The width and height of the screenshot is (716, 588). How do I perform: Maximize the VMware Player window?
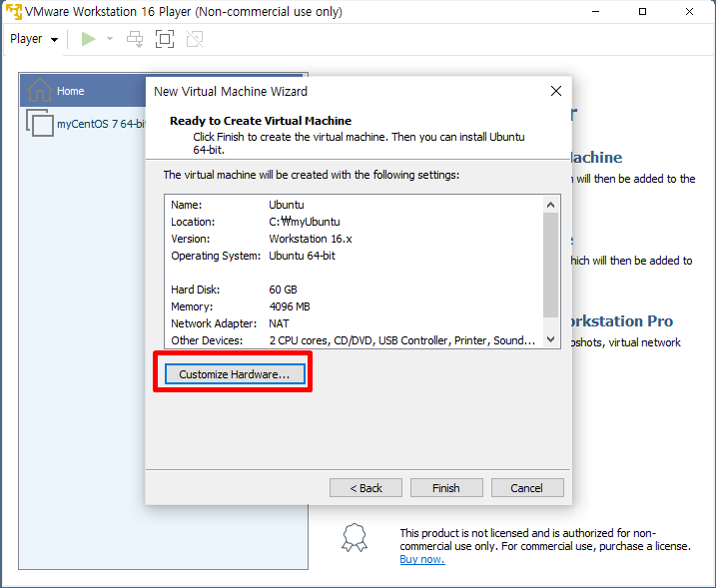pyautogui.click(x=642, y=11)
